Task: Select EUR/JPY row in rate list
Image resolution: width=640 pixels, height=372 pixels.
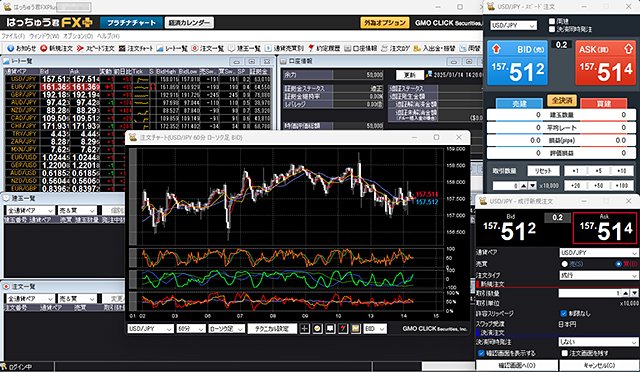Action: [x=138, y=87]
